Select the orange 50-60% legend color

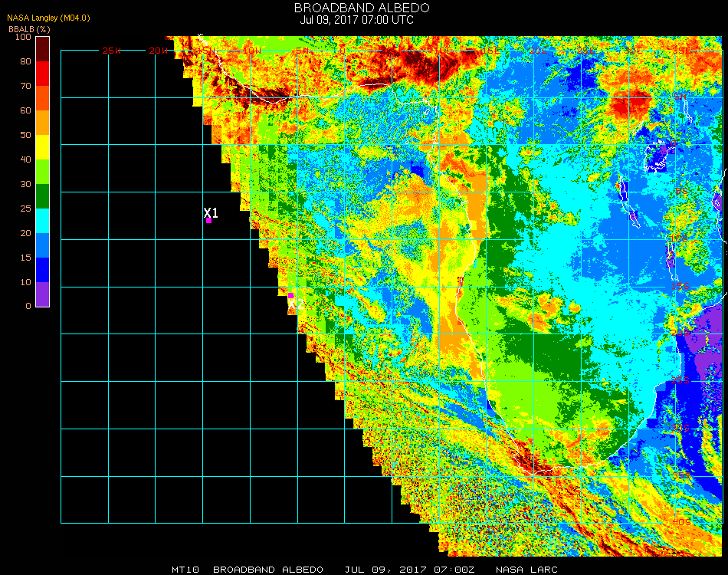[43, 123]
